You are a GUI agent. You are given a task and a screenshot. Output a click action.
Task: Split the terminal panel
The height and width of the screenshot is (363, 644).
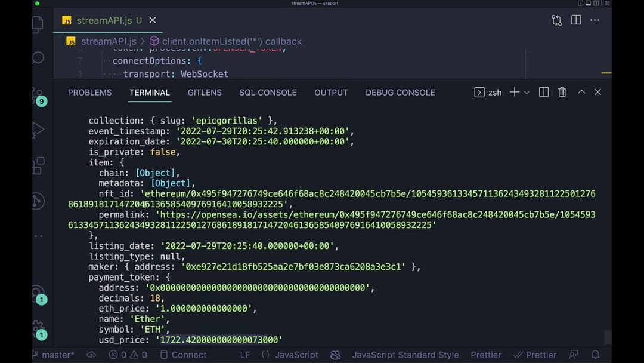point(544,92)
